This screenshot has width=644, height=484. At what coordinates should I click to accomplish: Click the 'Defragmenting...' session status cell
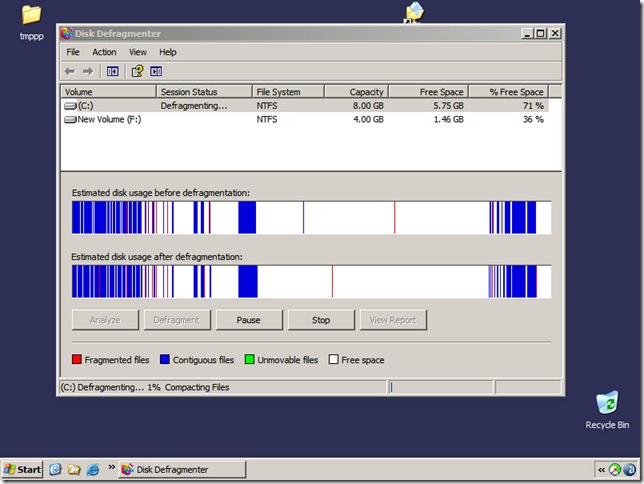194,106
